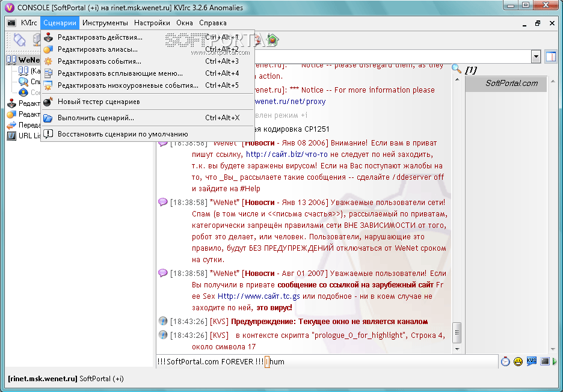Click console icon left of KVIrc menu

click(x=11, y=23)
